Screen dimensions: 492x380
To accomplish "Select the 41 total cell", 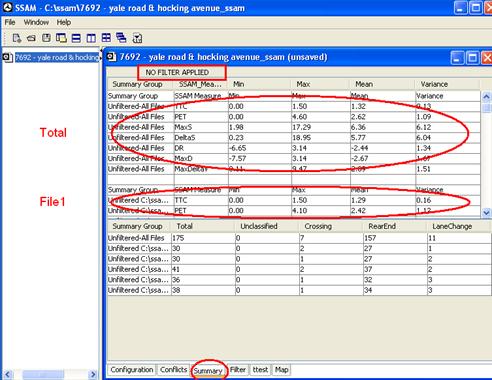I will tap(203, 269).
